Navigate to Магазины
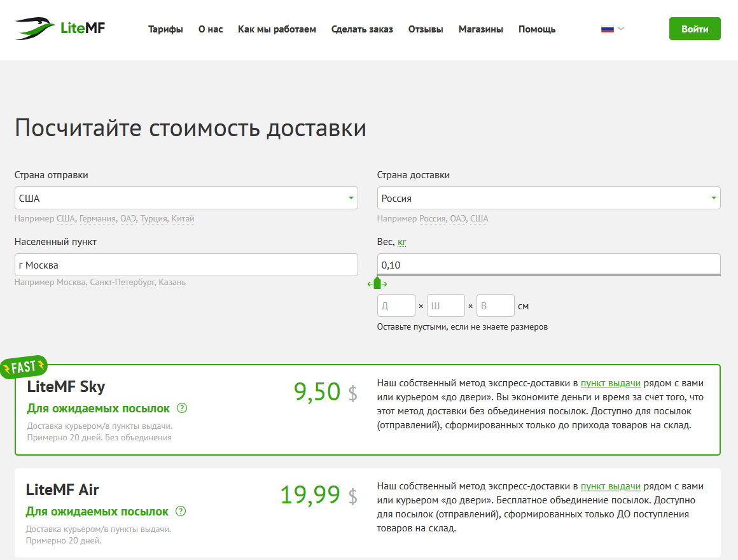Screen dimensions: 738x560 (480, 29)
